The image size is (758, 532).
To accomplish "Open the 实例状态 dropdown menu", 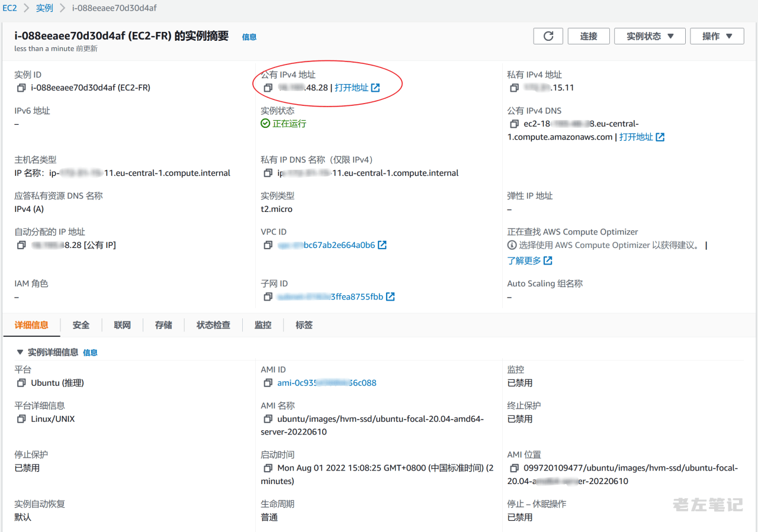I will (650, 36).
